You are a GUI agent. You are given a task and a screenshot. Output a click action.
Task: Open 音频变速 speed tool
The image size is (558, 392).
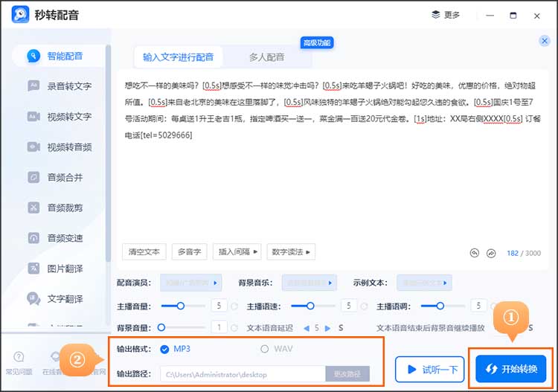point(65,238)
